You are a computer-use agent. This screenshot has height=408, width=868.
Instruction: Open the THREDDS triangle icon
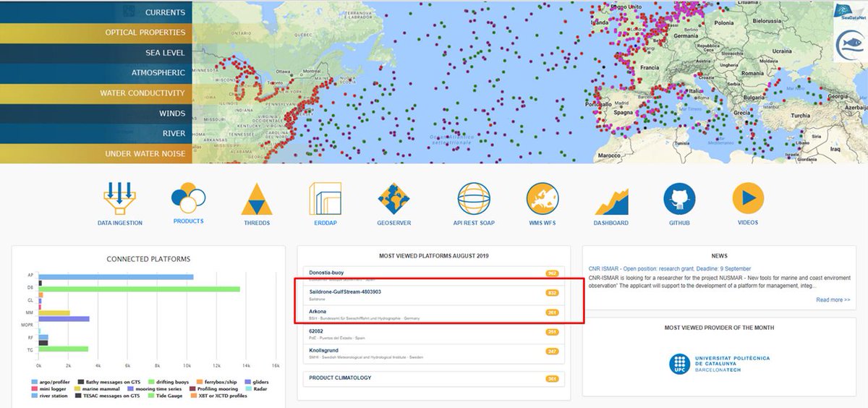pyautogui.click(x=257, y=199)
